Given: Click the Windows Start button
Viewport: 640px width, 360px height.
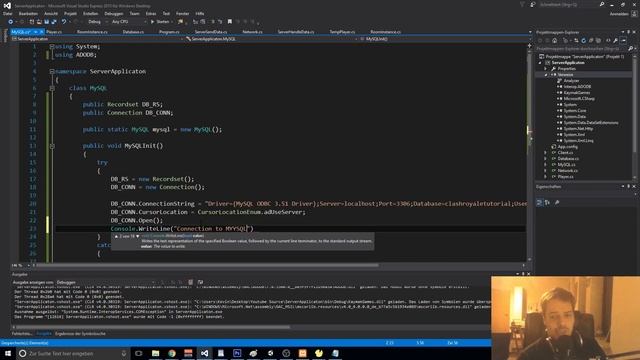Looking at the screenshot, I should click(8, 353).
